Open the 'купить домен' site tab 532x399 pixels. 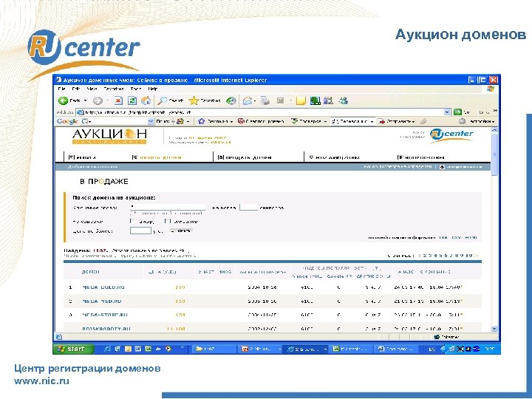pyautogui.click(x=157, y=157)
